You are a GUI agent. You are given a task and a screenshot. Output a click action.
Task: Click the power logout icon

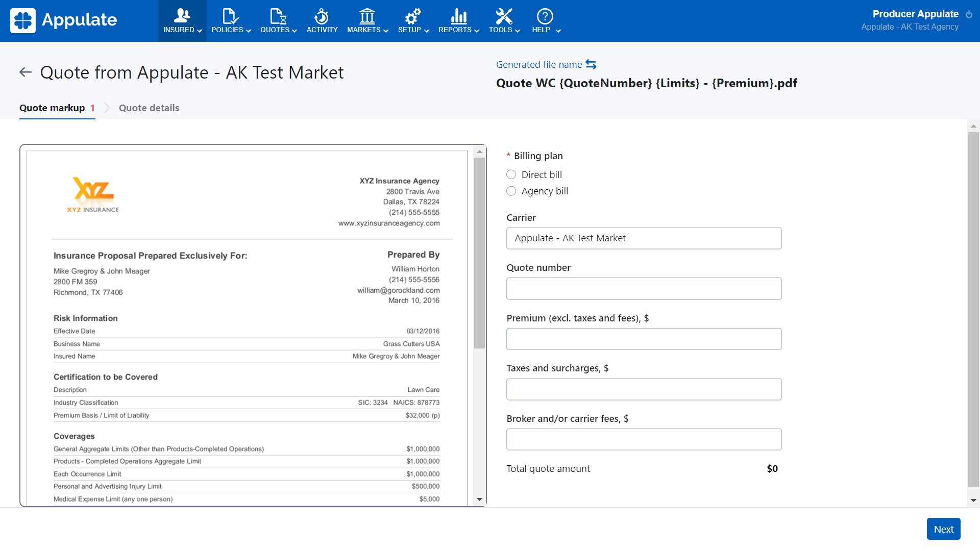[x=969, y=14]
